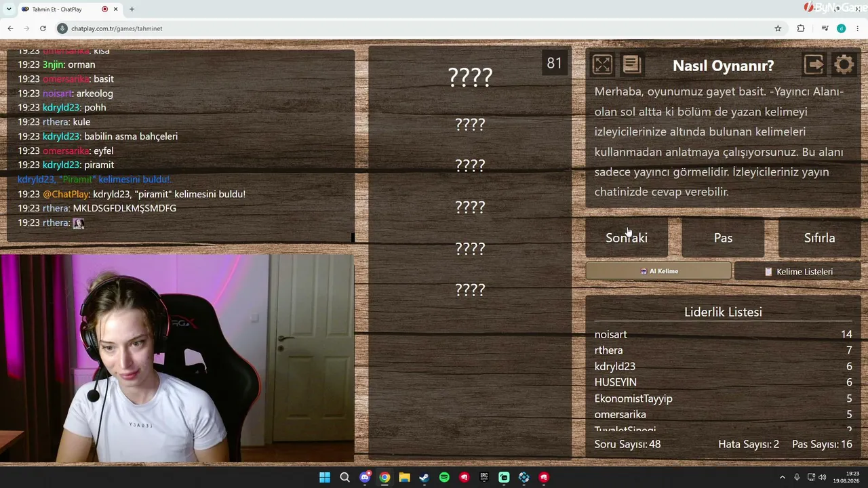
Task: Open volume control in system tray
Action: pyautogui.click(x=822, y=477)
